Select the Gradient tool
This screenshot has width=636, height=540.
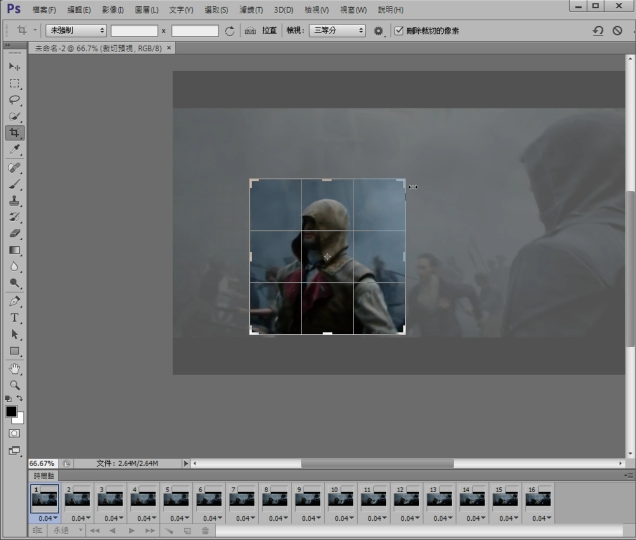(x=14, y=250)
